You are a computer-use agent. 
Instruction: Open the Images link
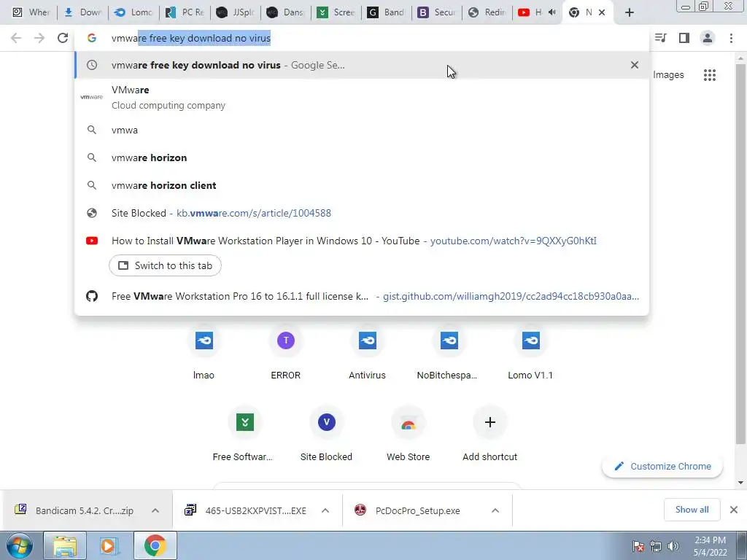(x=668, y=75)
